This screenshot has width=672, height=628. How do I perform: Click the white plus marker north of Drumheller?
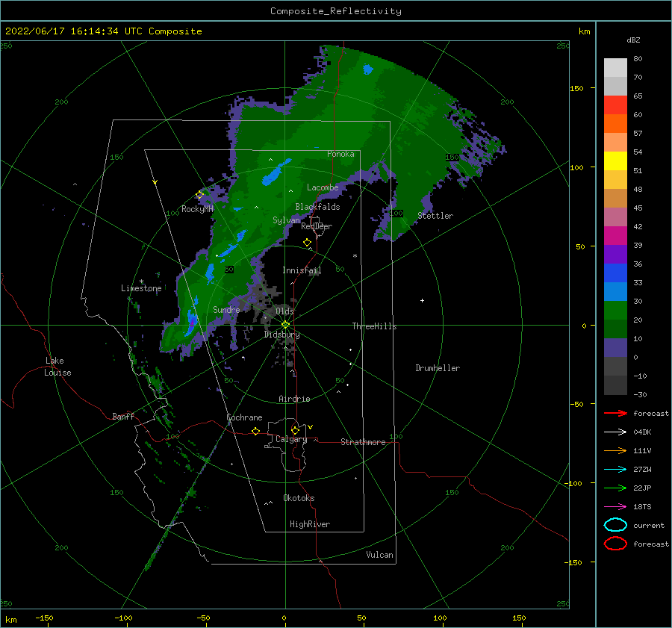pyautogui.click(x=422, y=300)
